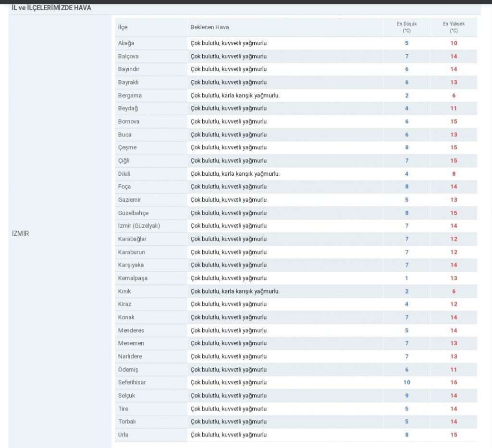Select the Ödemiş district name

pyautogui.click(x=128, y=370)
